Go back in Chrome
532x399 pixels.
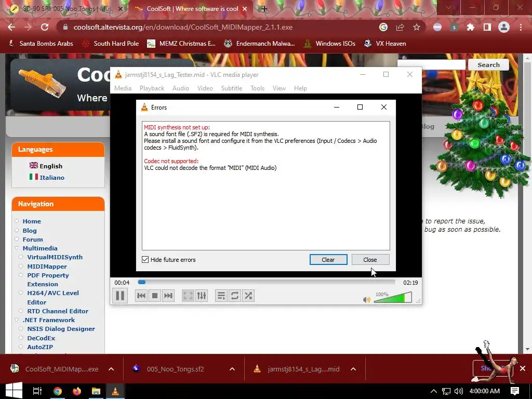[11, 27]
